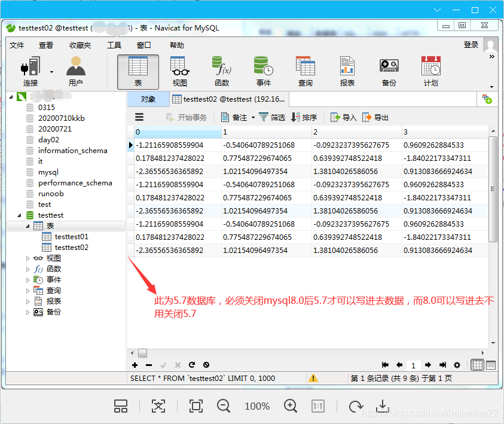Select the Table (表) toolbar button
Screen dimensions: 504x424
pyautogui.click(x=138, y=72)
